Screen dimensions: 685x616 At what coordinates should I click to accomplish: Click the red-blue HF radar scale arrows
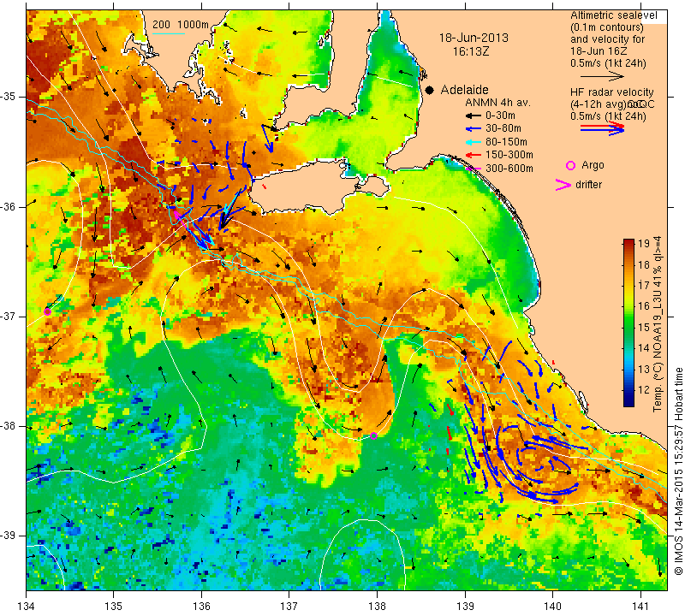pyautogui.click(x=602, y=127)
